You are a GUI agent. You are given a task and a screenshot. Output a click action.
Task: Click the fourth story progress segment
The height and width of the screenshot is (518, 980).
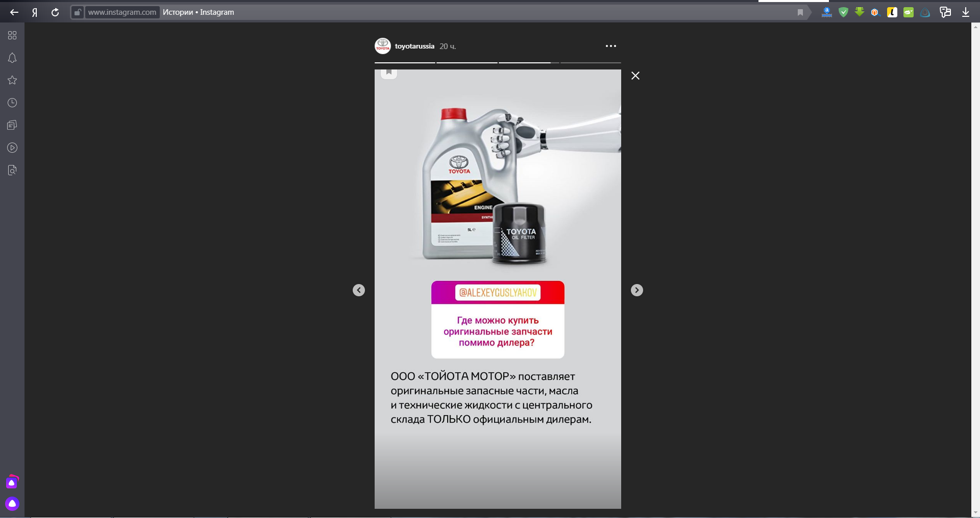point(591,62)
